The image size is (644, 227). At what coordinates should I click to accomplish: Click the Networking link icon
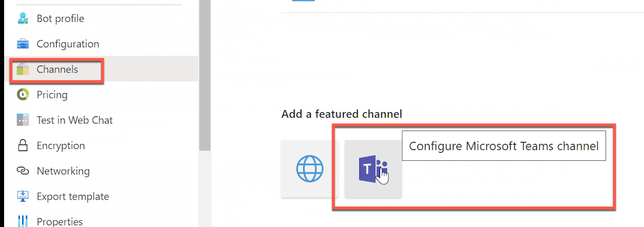click(23, 171)
